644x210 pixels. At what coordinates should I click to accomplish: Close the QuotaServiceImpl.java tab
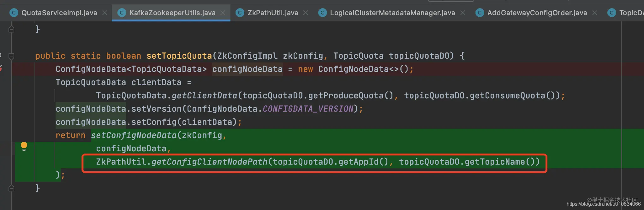pos(105,13)
